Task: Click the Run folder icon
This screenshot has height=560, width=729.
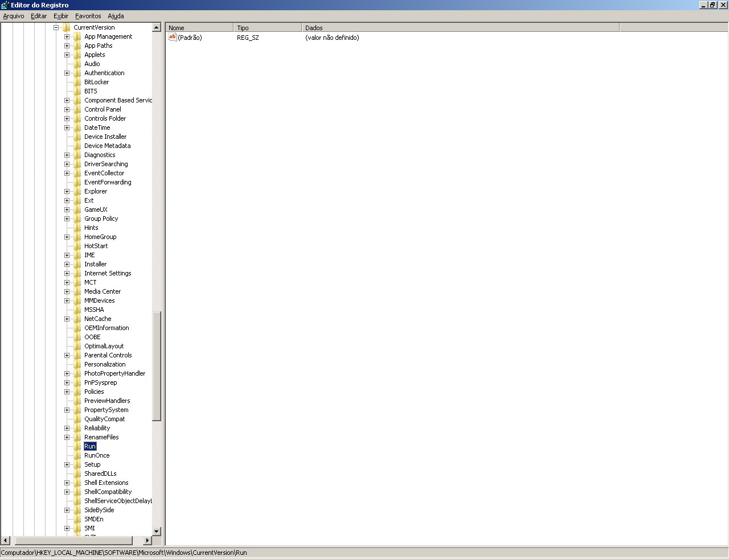Action: [77, 446]
